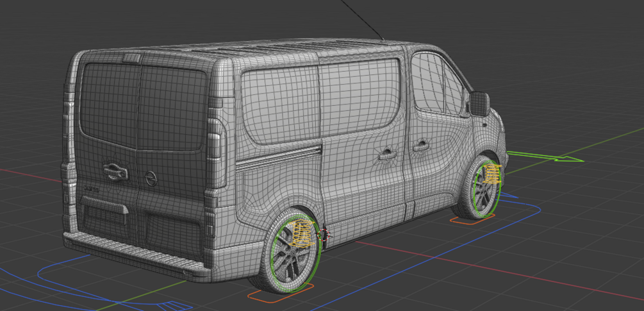This screenshot has height=311, width=644.
Task: Select the rear wheel green circle control
Action: tap(295, 252)
